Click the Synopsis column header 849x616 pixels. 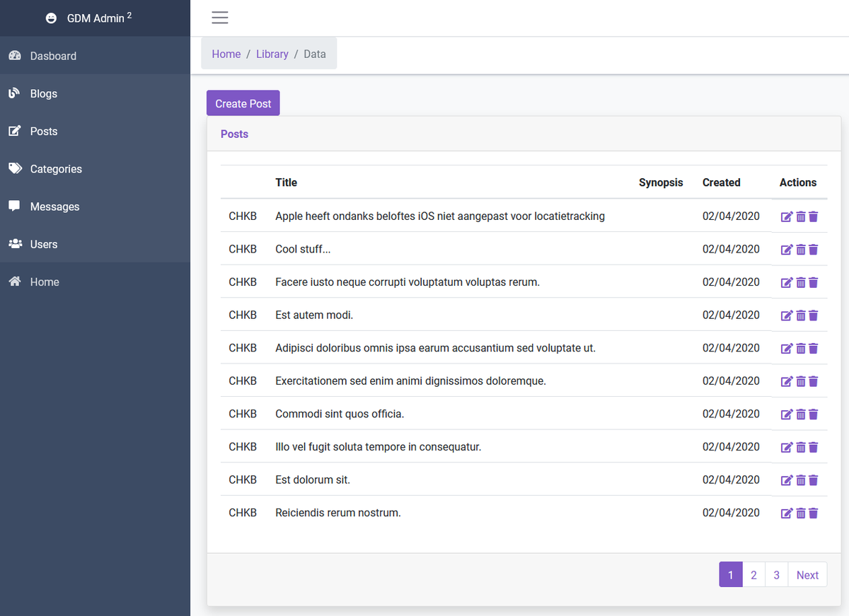tap(661, 182)
